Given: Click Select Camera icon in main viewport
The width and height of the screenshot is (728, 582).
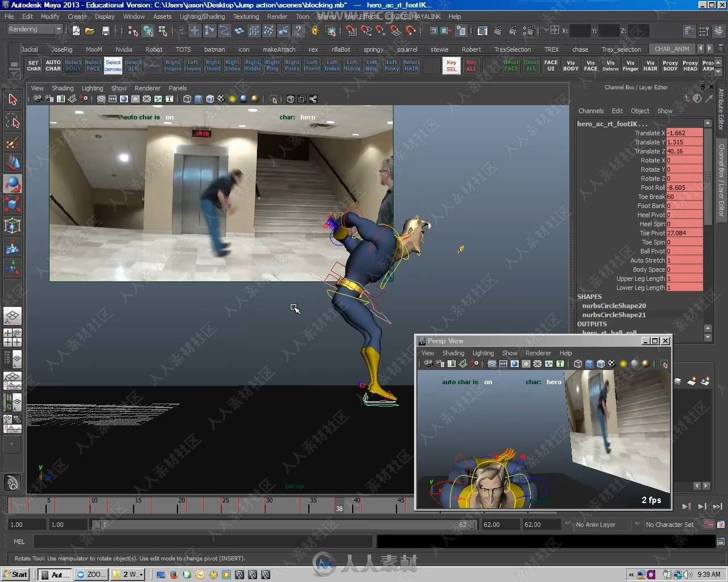Looking at the screenshot, I should [x=38, y=99].
